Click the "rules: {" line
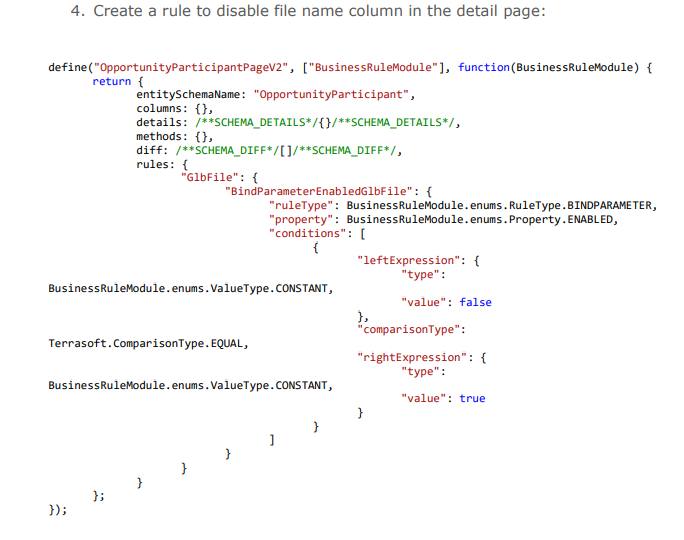Image resolution: width=684 pixels, height=540 pixels. (162, 164)
